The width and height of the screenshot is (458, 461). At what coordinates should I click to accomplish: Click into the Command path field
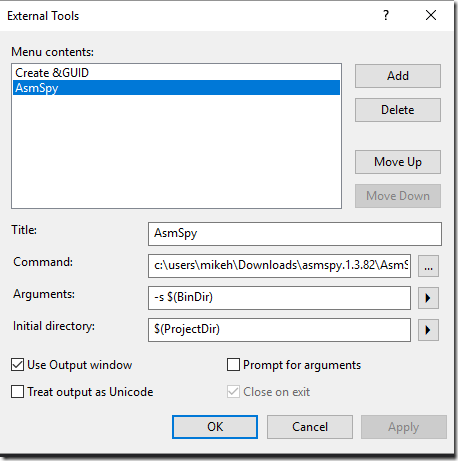(x=279, y=266)
